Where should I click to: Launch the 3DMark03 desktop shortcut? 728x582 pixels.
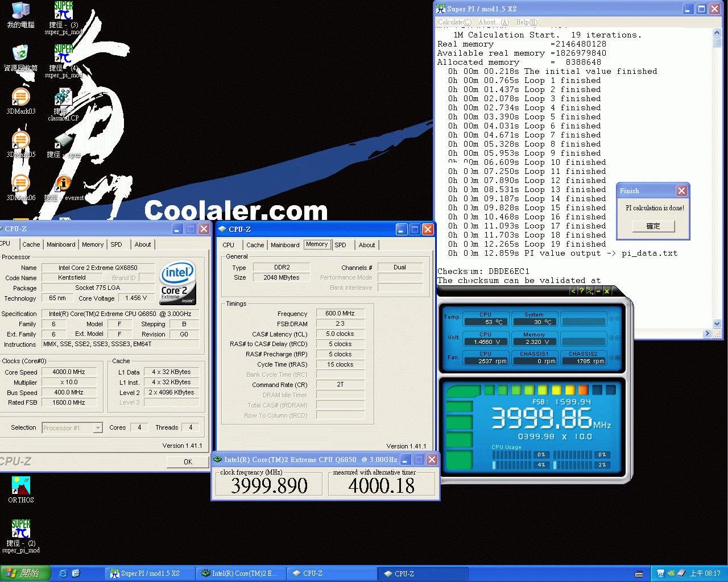click(20, 101)
